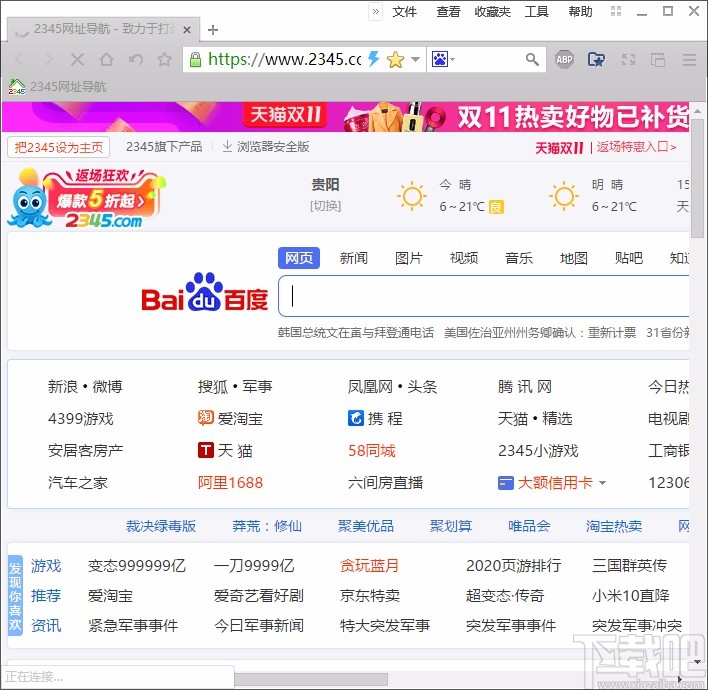708x690 pixels.
Task: Click tomorrow's sunny weather icon
Action: click(564, 196)
